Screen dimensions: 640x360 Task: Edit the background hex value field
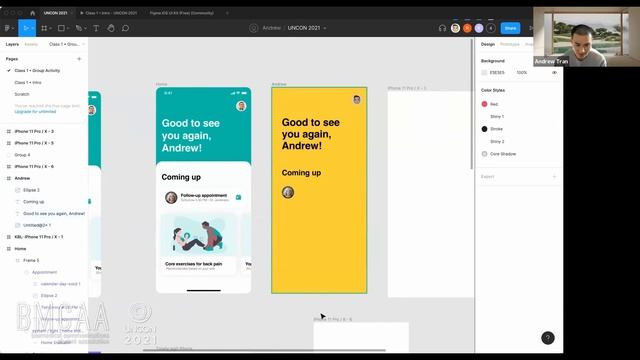click(x=497, y=72)
